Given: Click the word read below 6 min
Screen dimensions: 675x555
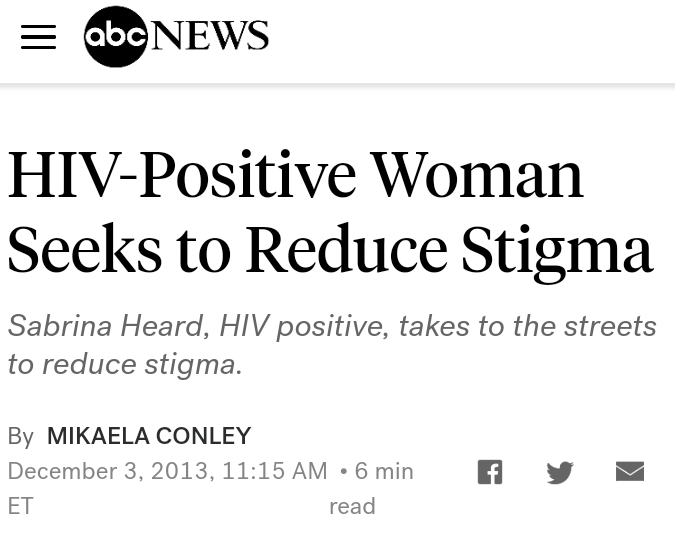Looking at the screenshot, I should (x=352, y=506).
